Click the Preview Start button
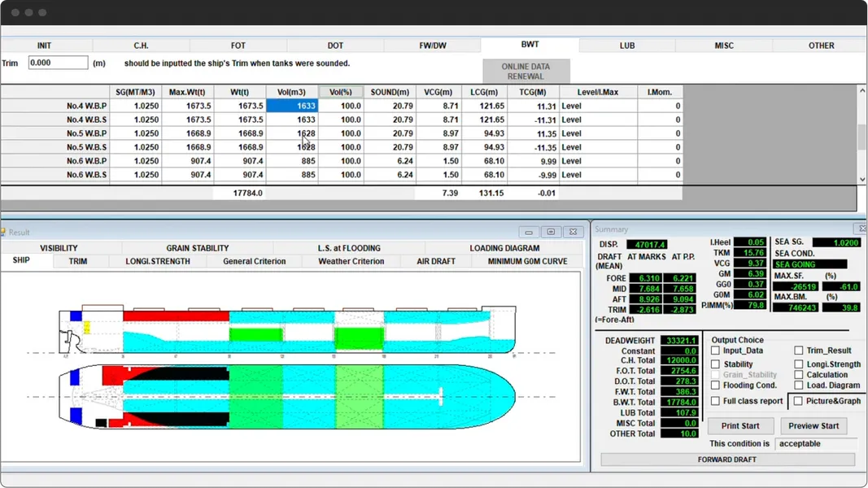 click(x=813, y=425)
